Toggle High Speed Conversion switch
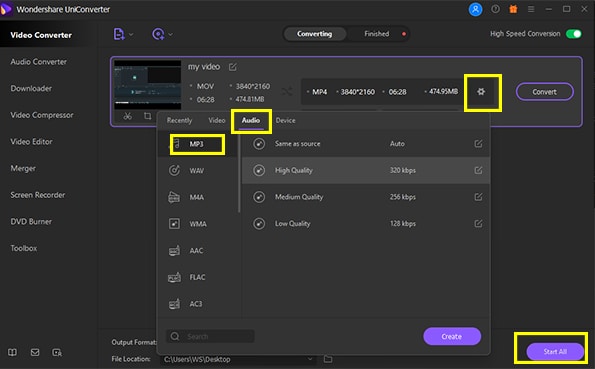 pyautogui.click(x=573, y=34)
